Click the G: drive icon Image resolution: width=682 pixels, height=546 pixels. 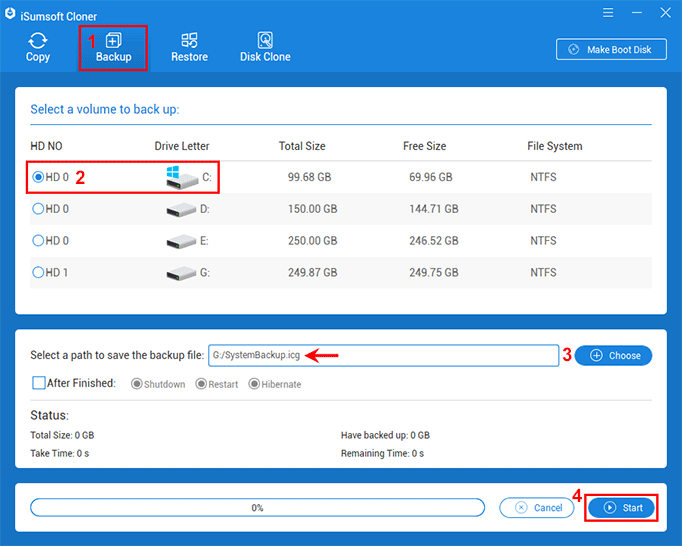(181, 273)
